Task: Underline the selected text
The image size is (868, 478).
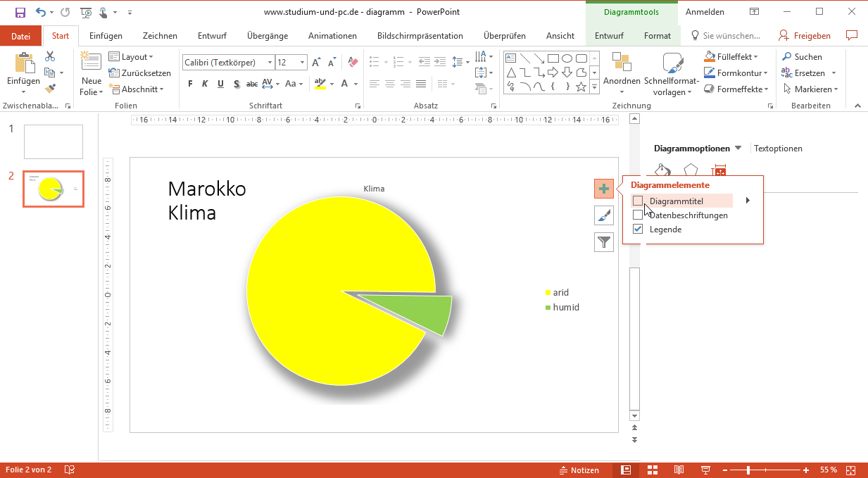Action: pos(220,84)
